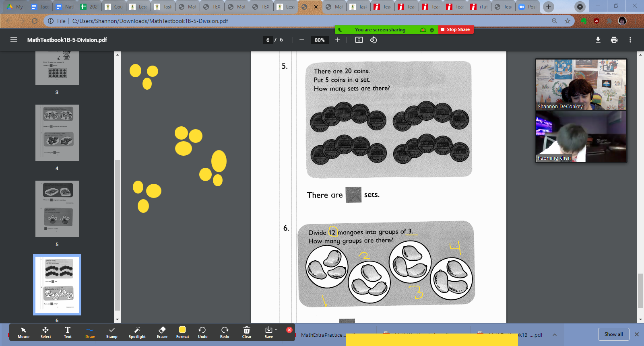Bookmark this page with star icon
This screenshot has height=346, width=644.
[x=568, y=21]
